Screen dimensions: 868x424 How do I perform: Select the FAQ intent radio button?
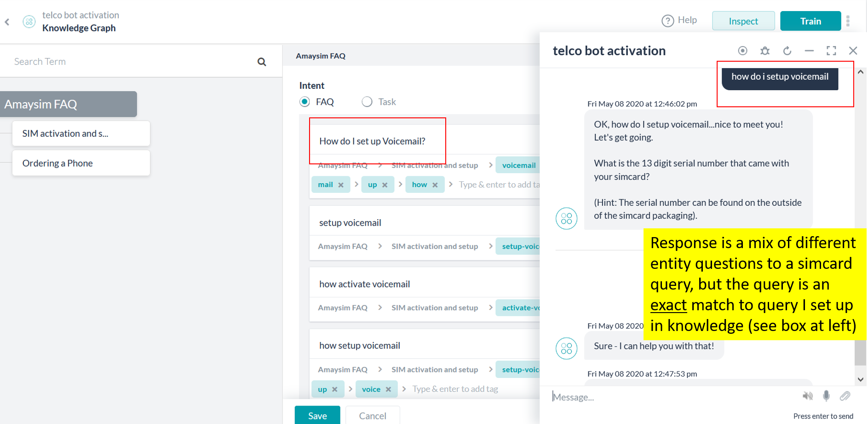tap(305, 102)
